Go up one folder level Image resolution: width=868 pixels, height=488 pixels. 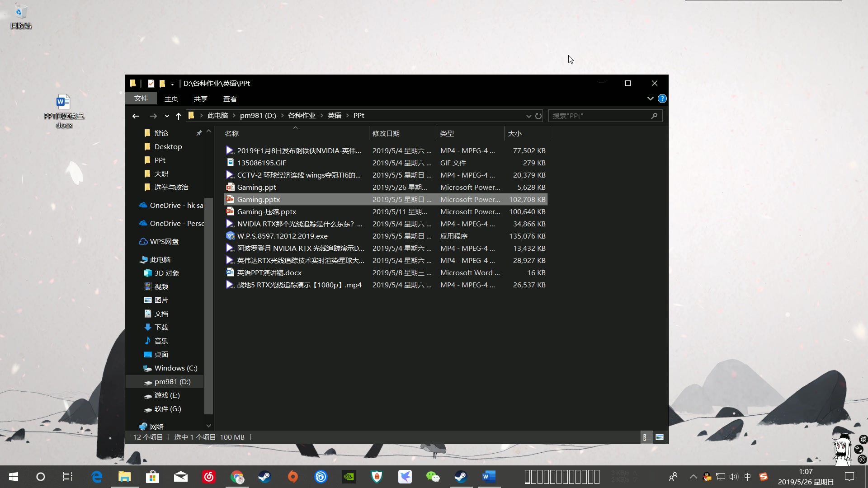pyautogui.click(x=179, y=116)
